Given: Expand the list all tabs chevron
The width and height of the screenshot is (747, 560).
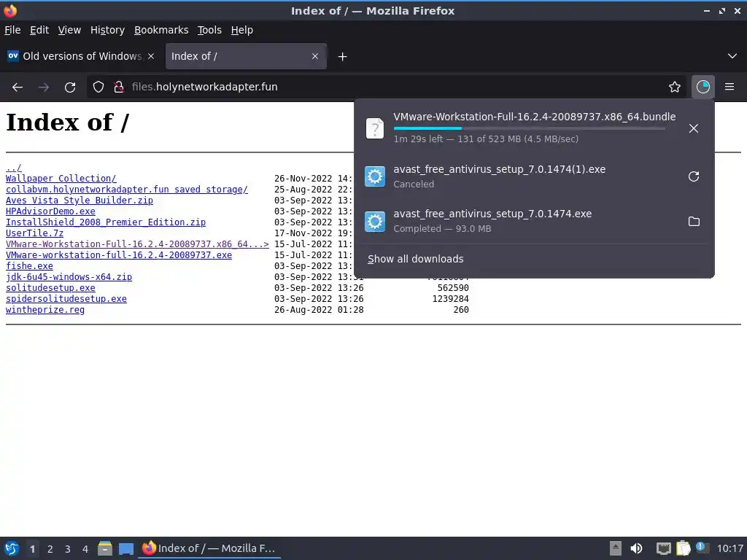Looking at the screenshot, I should [732, 56].
